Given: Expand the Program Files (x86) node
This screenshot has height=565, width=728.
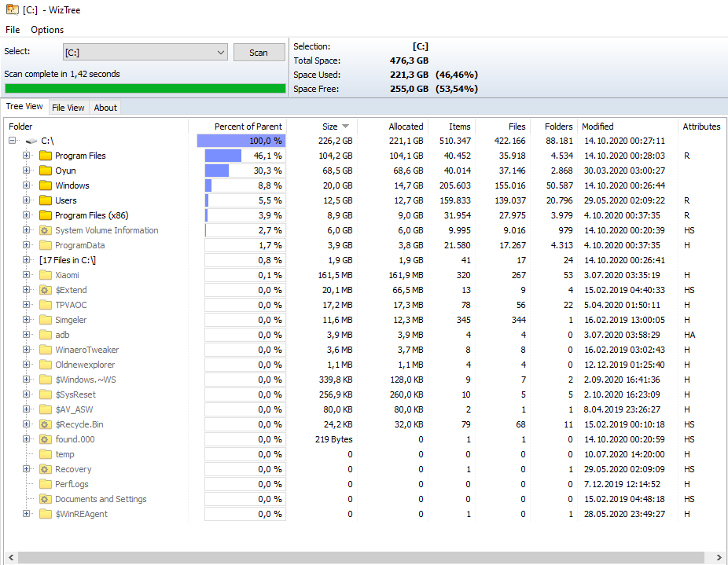Looking at the screenshot, I should pyautogui.click(x=27, y=215).
